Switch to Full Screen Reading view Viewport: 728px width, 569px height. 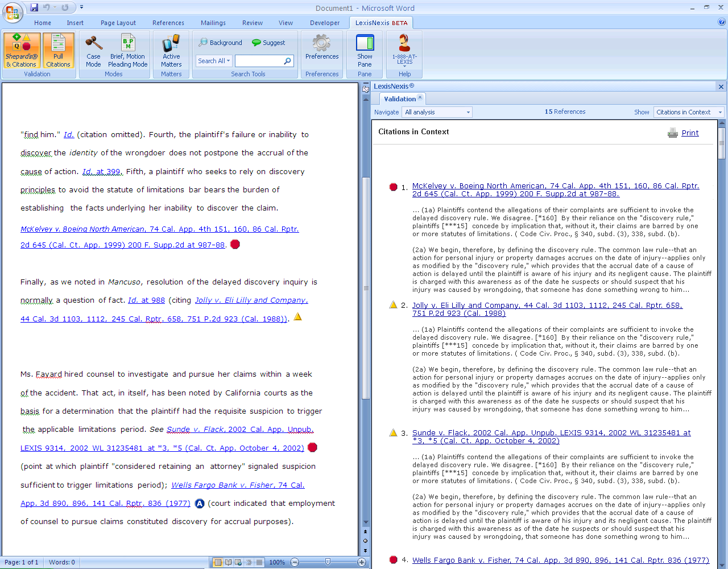(x=228, y=562)
